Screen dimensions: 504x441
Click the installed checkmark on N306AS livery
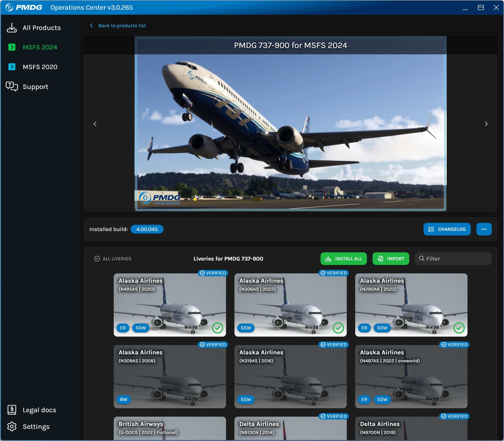338,328
